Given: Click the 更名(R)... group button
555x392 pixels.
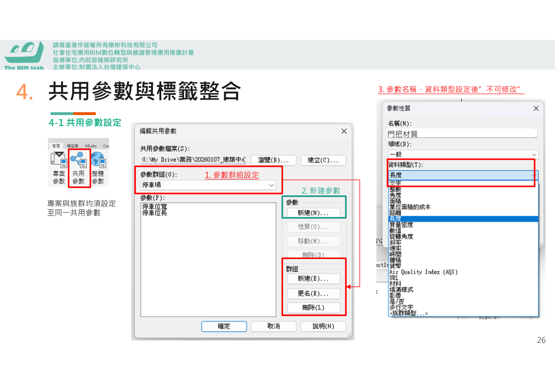Looking at the screenshot, I should point(314,293).
